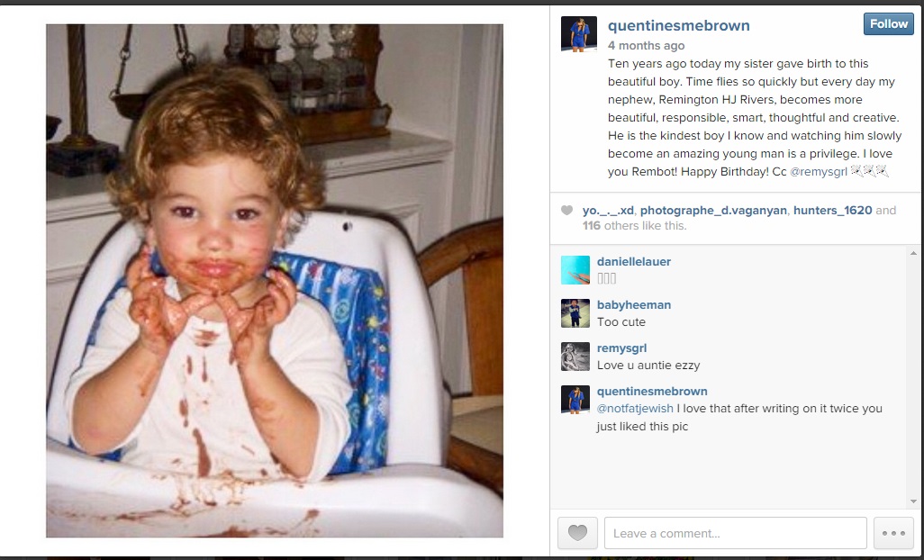Click the toddler photo in high chair
The height and width of the screenshot is (560, 924).
pyautogui.click(x=275, y=281)
